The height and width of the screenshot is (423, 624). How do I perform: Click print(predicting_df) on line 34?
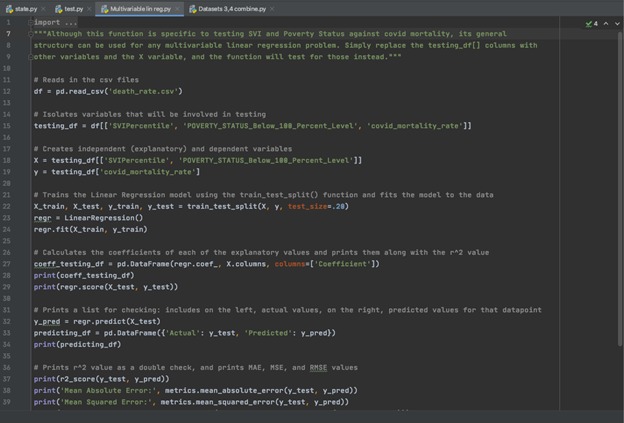click(x=78, y=344)
